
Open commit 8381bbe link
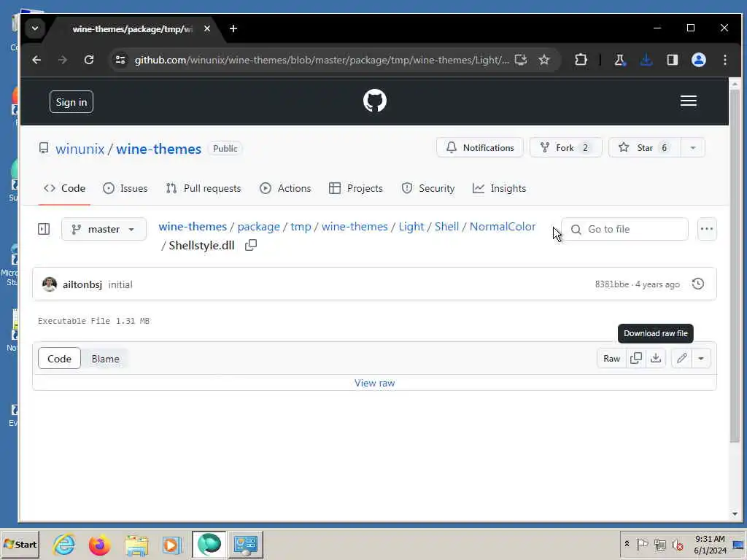click(612, 284)
